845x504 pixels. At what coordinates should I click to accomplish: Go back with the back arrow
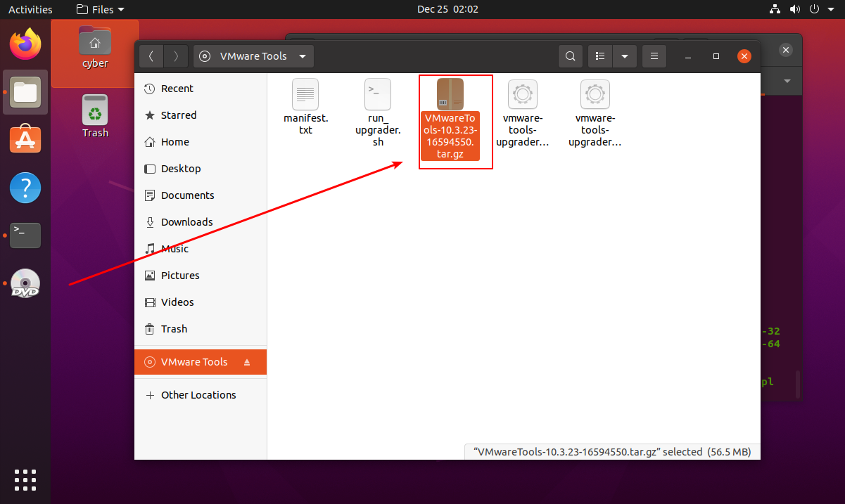click(x=151, y=56)
